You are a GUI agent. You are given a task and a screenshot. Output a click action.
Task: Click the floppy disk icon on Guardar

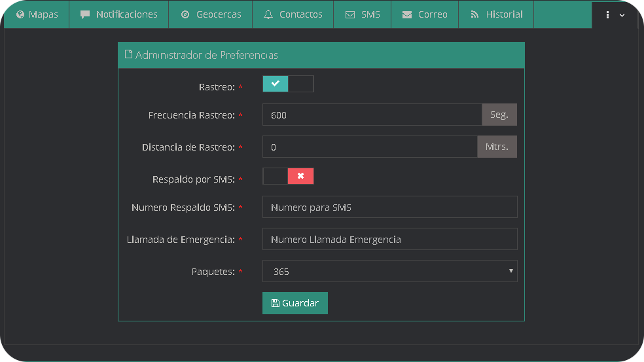[x=276, y=303]
